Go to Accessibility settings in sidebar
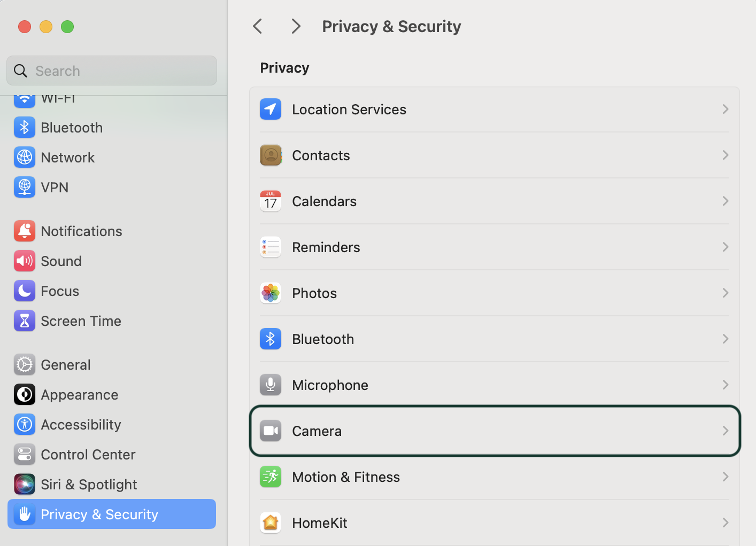Image resolution: width=756 pixels, height=546 pixels. (81, 425)
